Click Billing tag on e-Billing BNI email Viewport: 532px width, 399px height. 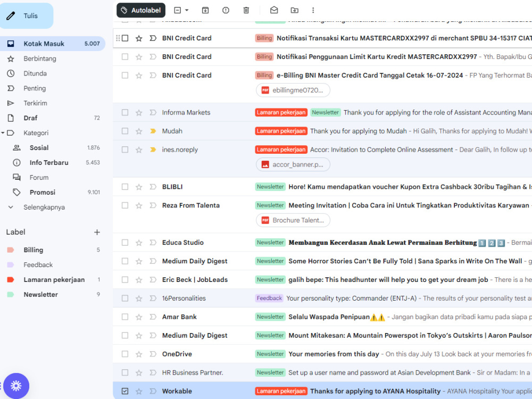[264, 76]
